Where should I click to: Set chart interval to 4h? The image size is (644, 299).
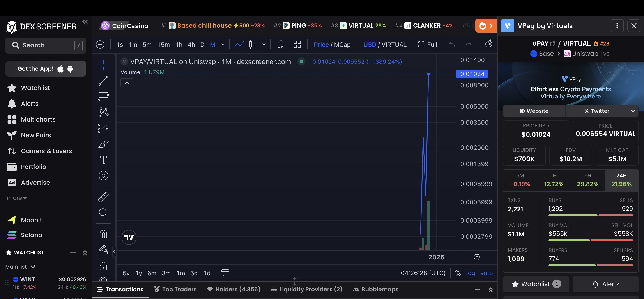(191, 45)
